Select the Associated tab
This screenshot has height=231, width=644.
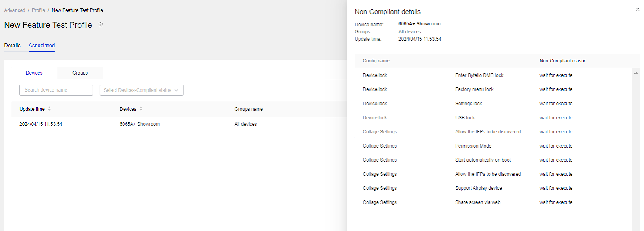coord(41,46)
